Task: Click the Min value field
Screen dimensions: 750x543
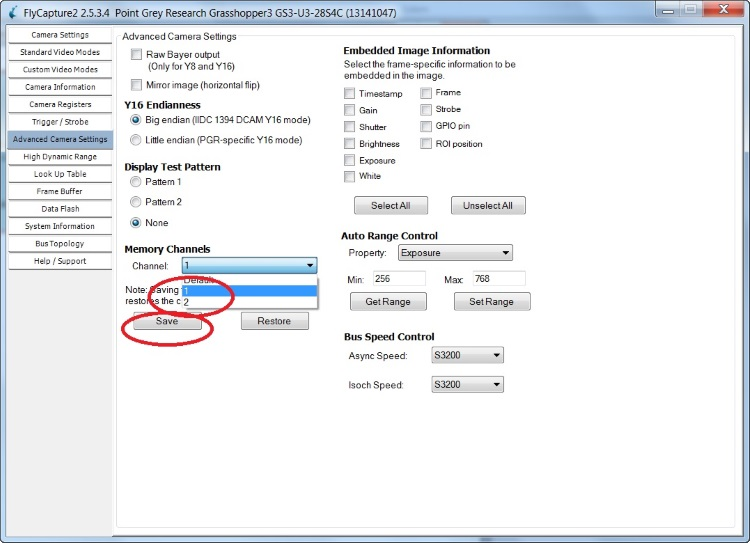Action: pos(399,278)
